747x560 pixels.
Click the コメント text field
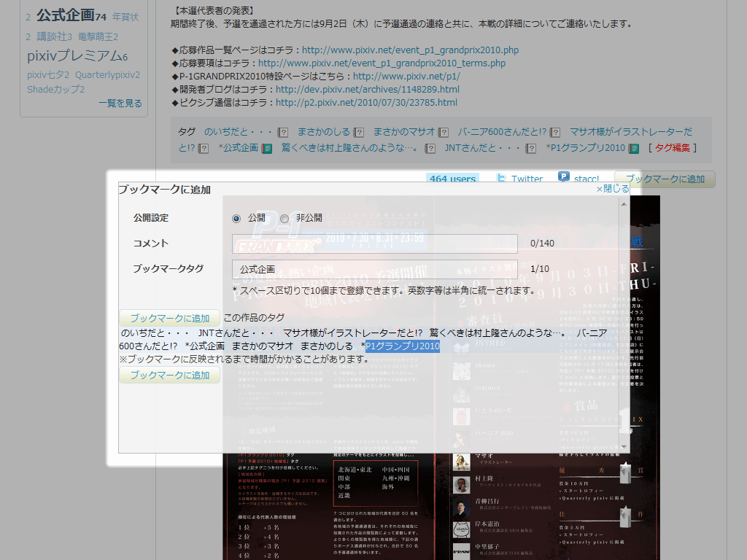[374, 244]
